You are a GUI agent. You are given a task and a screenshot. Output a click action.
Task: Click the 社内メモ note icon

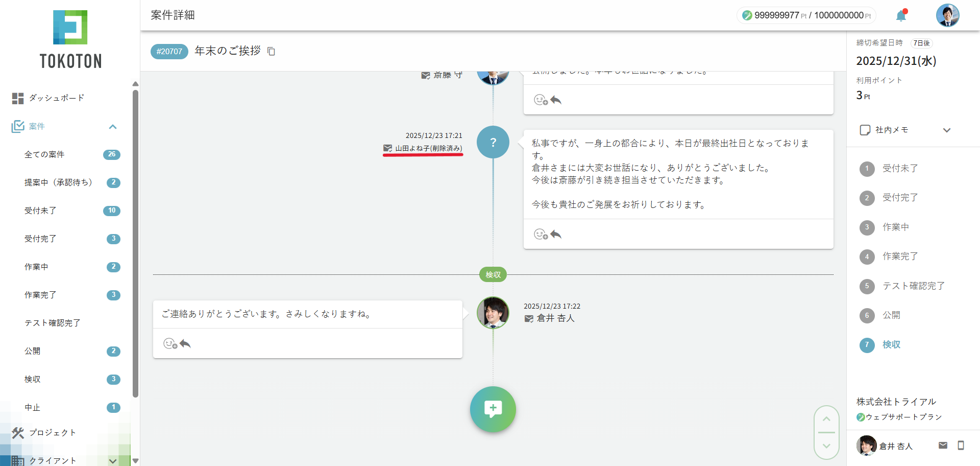(x=865, y=130)
